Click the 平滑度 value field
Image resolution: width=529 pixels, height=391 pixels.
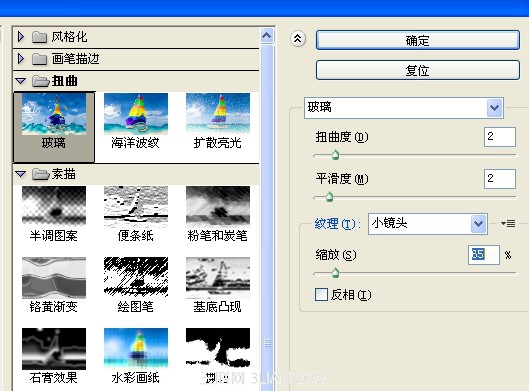pyautogui.click(x=500, y=179)
